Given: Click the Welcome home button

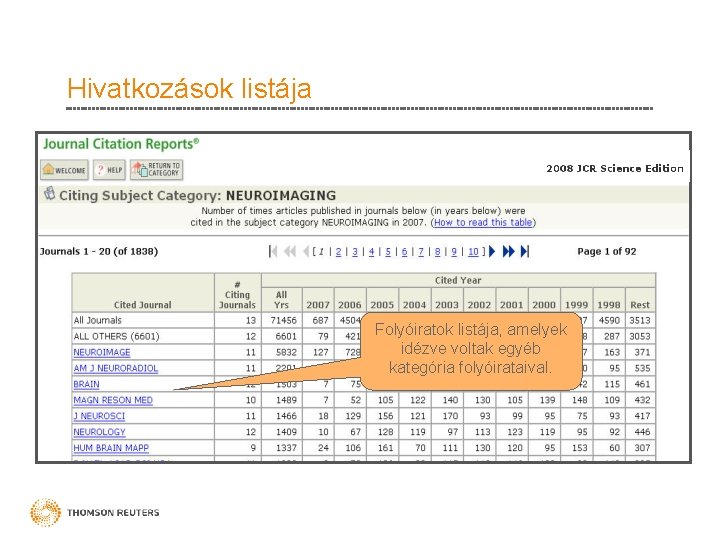Looking at the screenshot, I should [64, 170].
